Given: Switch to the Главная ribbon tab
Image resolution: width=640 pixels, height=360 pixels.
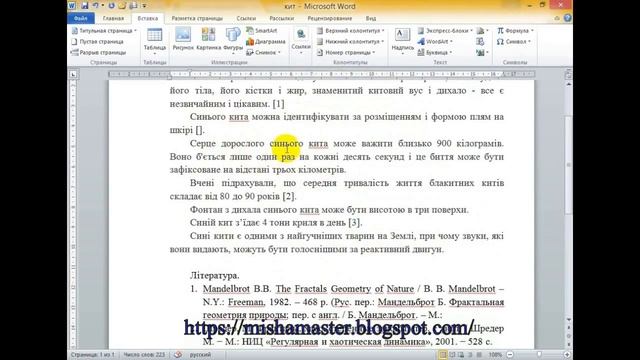Looking at the screenshot, I should pos(113,18).
